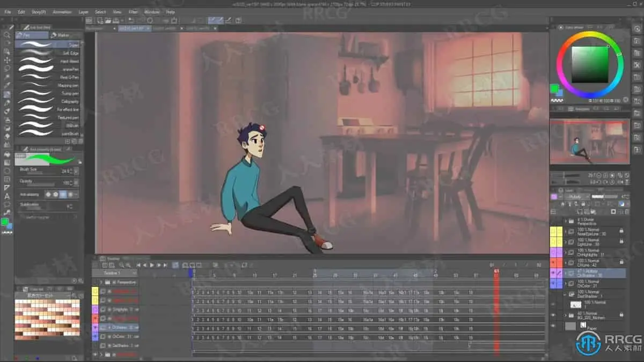Screen dimensions: 644x362
Task: Step to the next frame
Action: [x=159, y=265]
